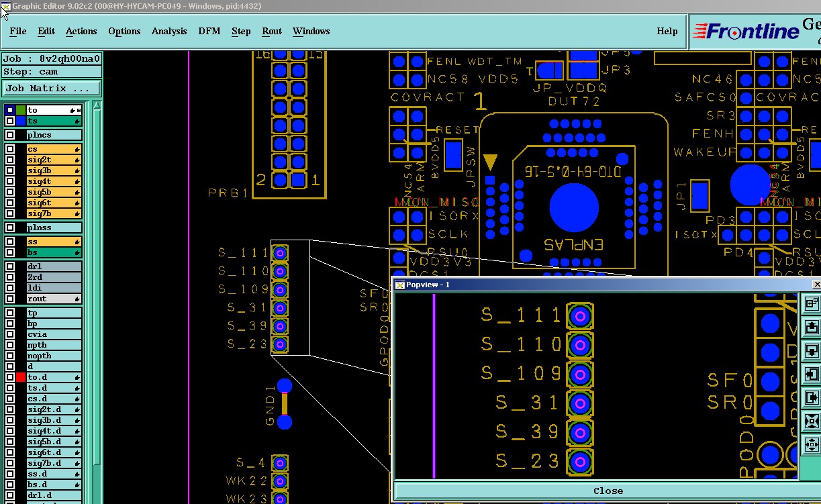This screenshot has width=821, height=504.
Task: Toggle display checkbox for layer drl
Action: (9, 266)
